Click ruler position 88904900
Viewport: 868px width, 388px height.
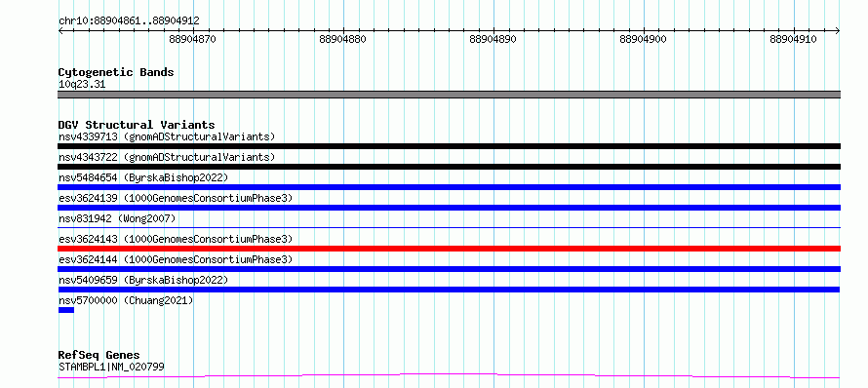644,39
